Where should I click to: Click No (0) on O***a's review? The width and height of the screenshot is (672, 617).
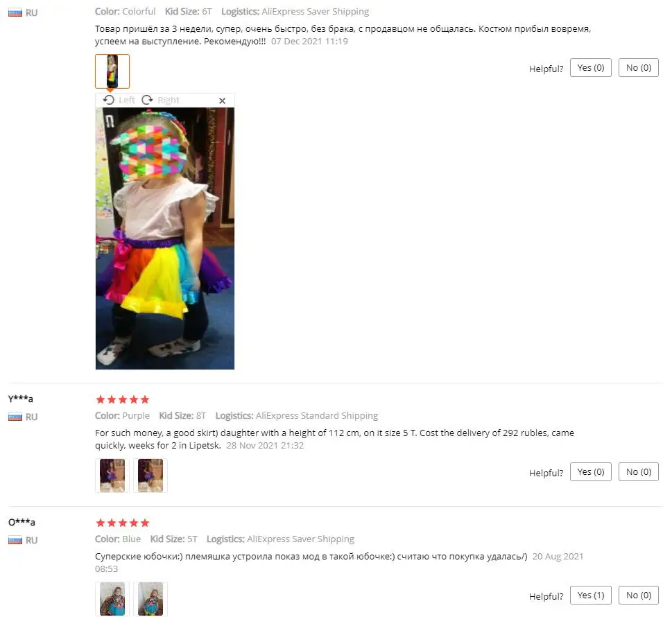point(639,595)
